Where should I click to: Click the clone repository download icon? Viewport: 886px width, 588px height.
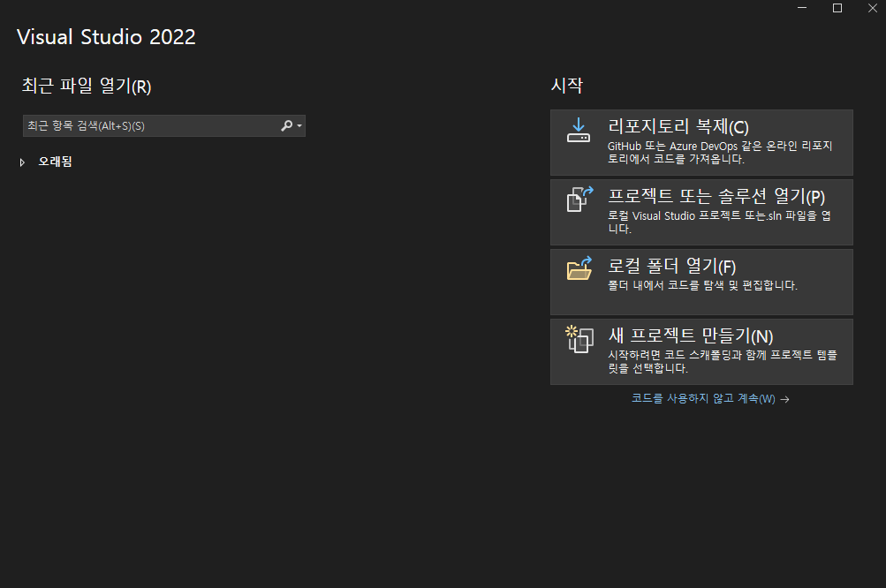click(579, 130)
